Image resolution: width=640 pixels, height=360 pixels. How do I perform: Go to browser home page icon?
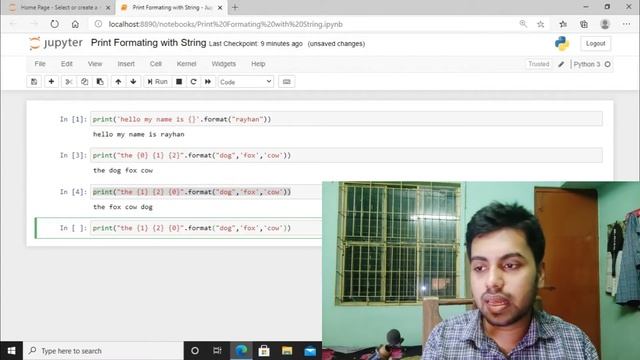tap(75, 24)
